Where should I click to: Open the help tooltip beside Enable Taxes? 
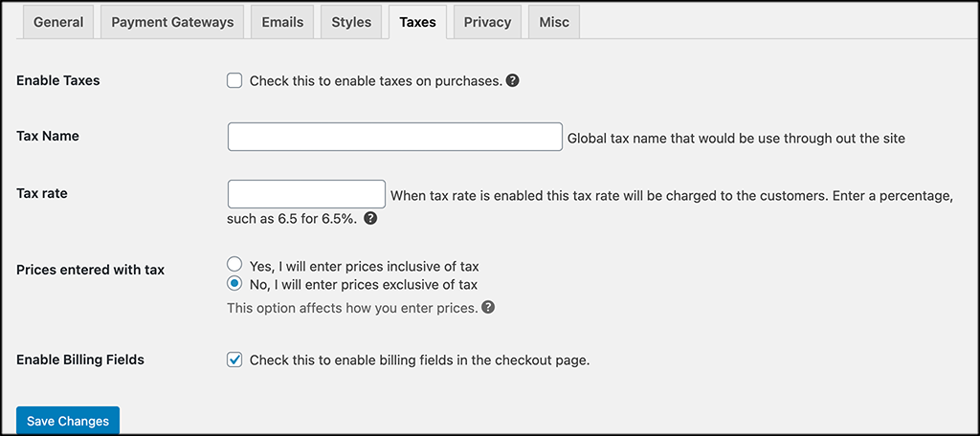click(x=513, y=80)
